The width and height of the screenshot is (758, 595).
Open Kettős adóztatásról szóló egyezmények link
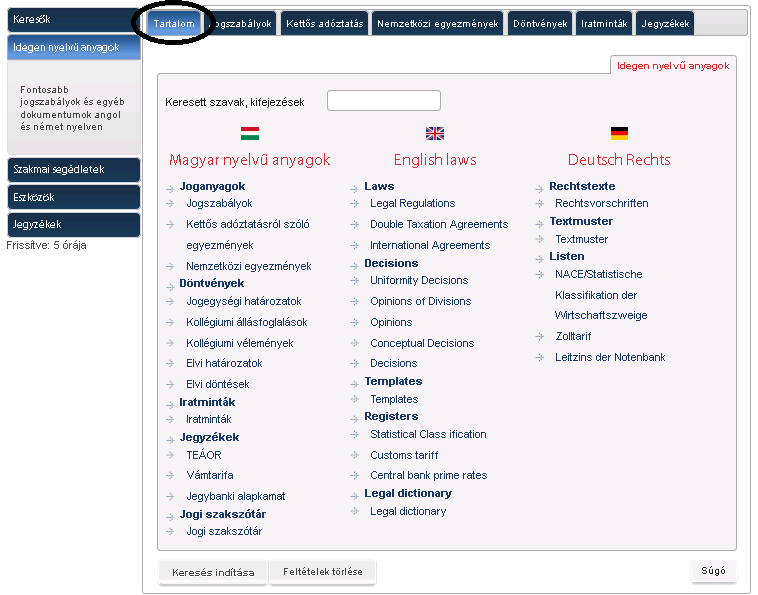(x=248, y=234)
